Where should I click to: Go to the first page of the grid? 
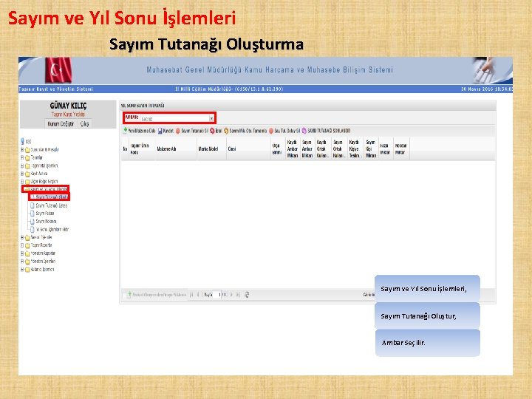(x=191, y=295)
